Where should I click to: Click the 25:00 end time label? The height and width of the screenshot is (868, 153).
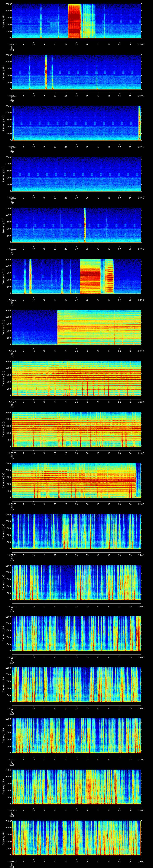tap(141, 147)
